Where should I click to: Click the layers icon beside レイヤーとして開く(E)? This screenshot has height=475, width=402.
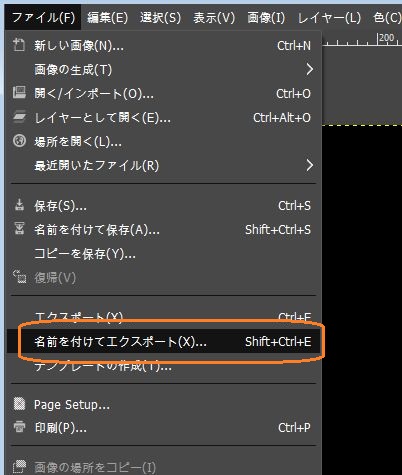coord(19,117)
